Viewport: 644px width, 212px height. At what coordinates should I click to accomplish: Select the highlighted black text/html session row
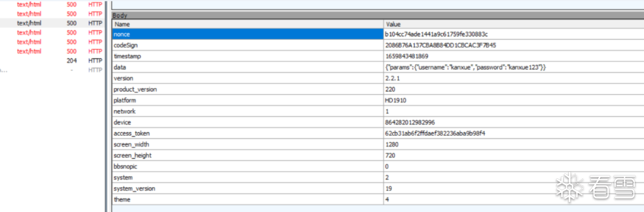(x=52, y=23)
